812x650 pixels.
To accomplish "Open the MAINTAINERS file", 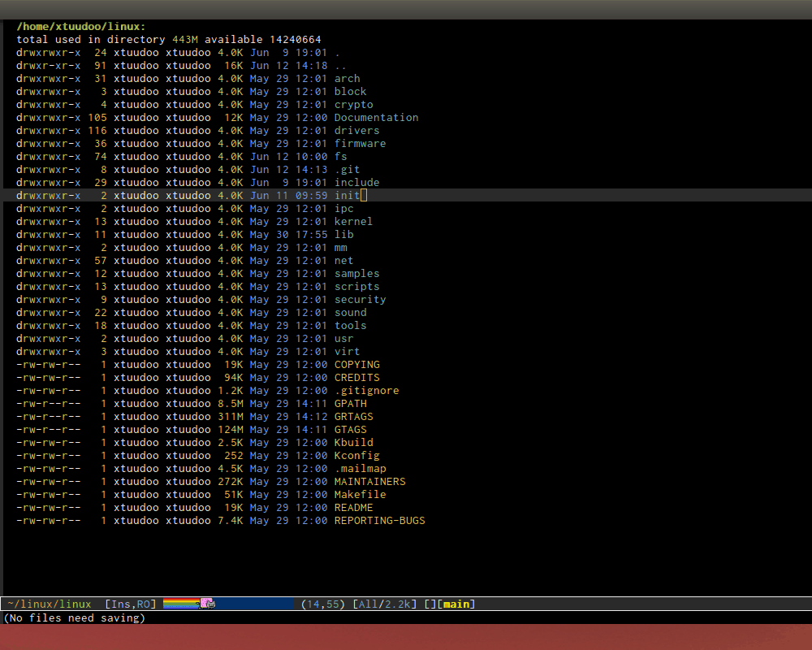I will coord(369,482).
